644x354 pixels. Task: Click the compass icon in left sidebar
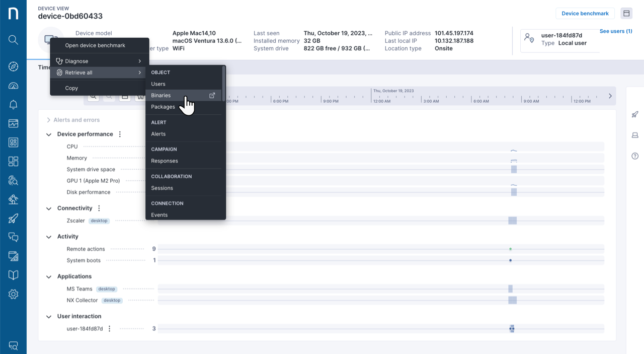click(13, 66)
